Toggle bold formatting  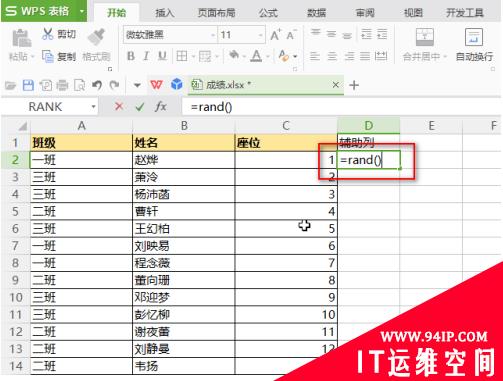click(x=131, y=56)
